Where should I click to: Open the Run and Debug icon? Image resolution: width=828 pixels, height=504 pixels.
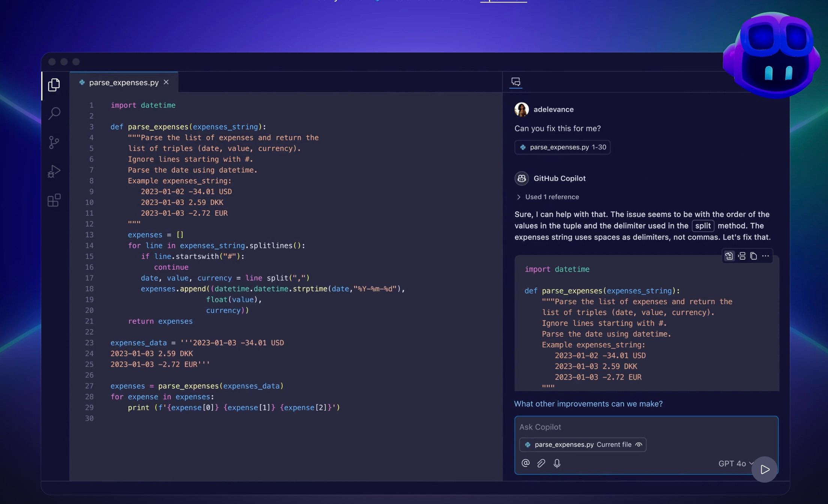click(54, 171)
